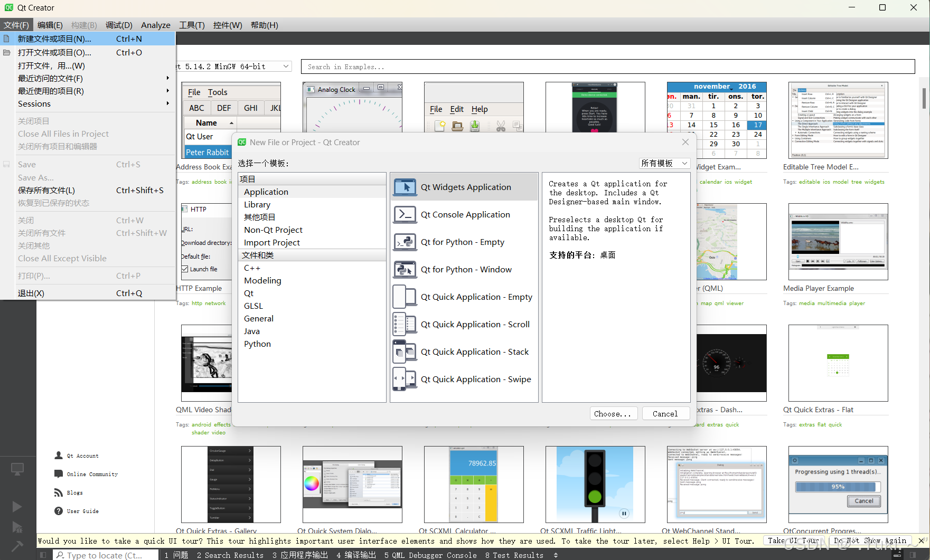Select 保存所有文件(L) menu entry
This screenshot has height=560, width=930.
click(x=88, y=190)
